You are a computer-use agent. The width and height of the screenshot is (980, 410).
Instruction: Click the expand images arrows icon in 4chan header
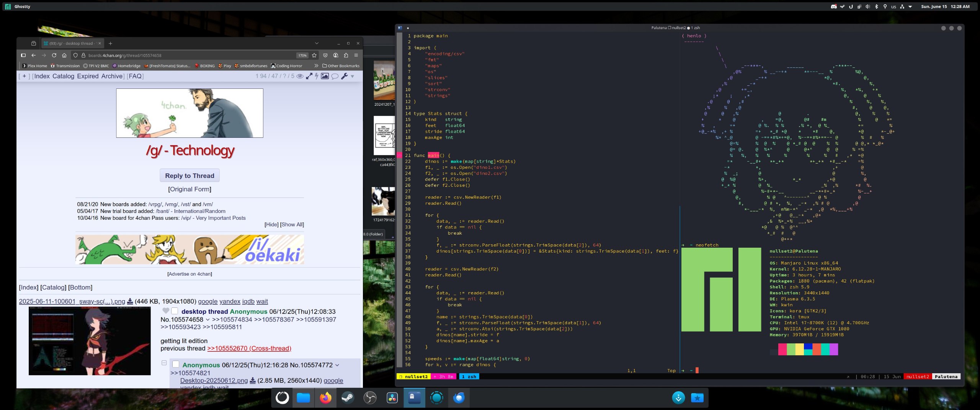tap(309, 76)
